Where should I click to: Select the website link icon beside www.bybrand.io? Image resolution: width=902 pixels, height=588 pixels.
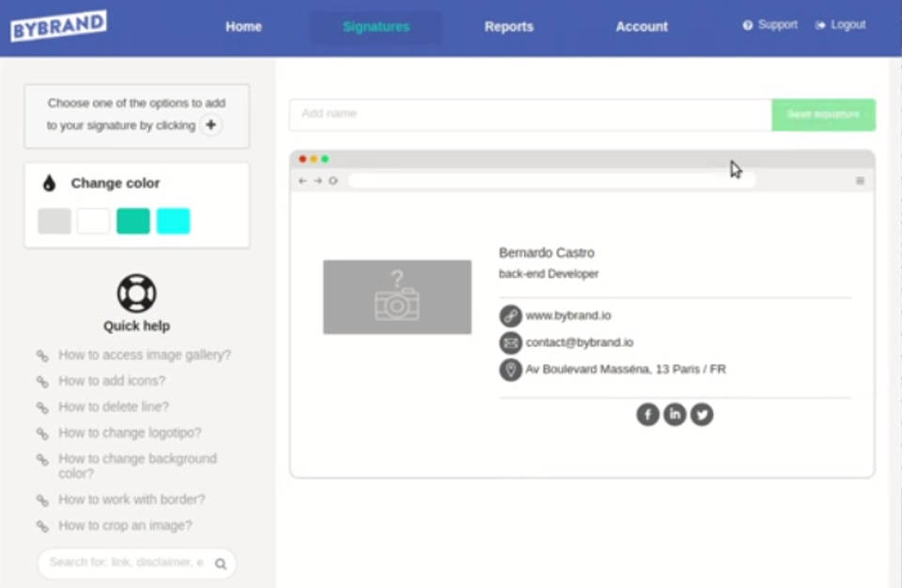pos(510,316)
